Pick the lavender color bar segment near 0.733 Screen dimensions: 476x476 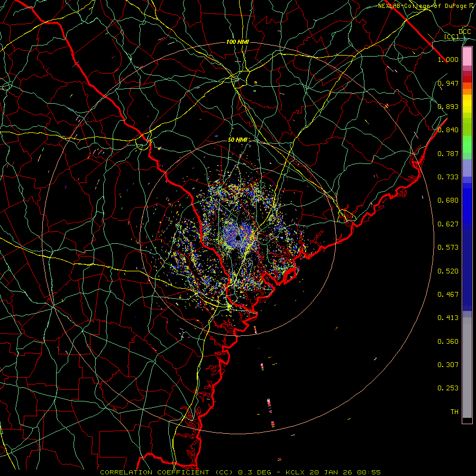click(x=467, y=168)
